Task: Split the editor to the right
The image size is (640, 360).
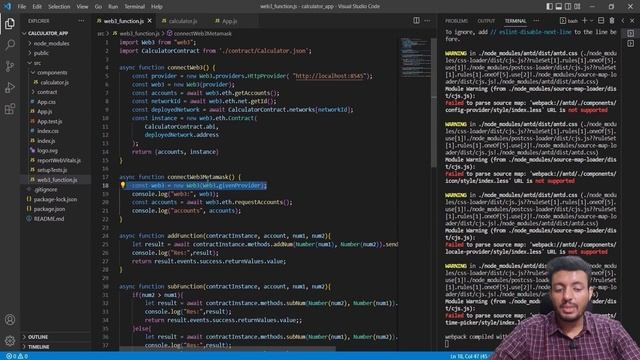Action: point(416,20)
